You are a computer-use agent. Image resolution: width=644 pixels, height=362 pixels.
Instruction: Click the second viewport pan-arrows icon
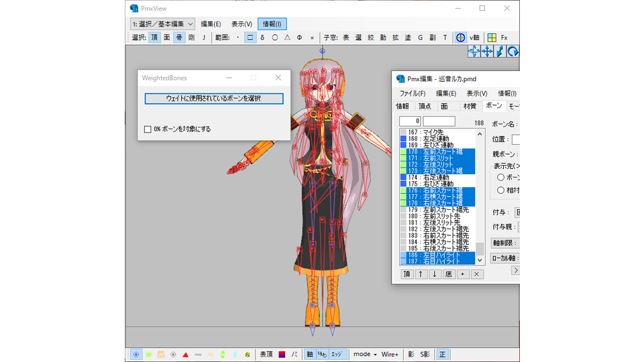(487, 52)
